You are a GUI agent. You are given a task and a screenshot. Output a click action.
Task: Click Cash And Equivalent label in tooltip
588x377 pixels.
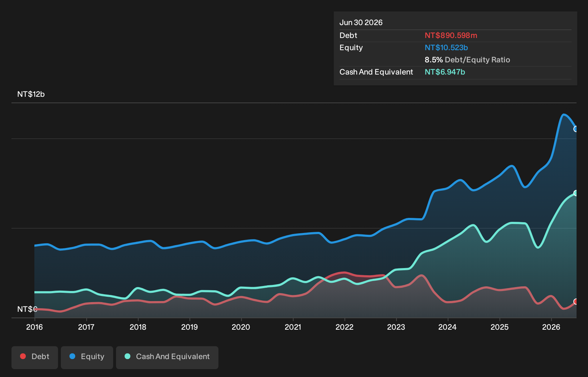click(x=376, y=72)
